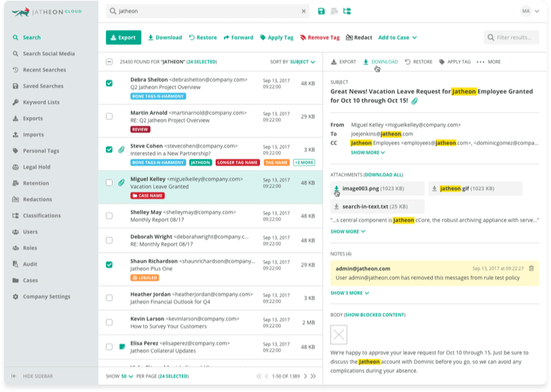Open the Add to Case dropdown
The width and height of the screenshot is (551, 392).
(398, 37)
